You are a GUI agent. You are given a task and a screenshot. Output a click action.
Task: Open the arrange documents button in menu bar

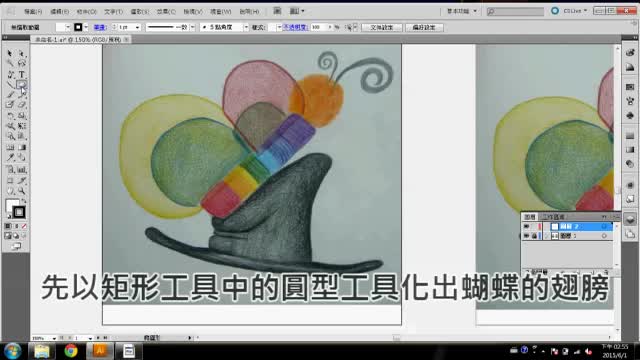coord(297,11)
